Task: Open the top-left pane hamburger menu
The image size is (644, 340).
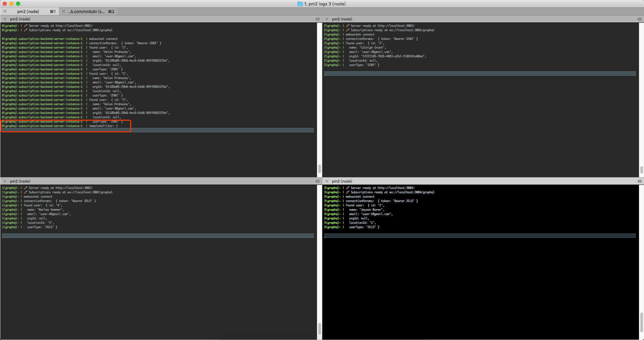Action: (x=317, y=19)
